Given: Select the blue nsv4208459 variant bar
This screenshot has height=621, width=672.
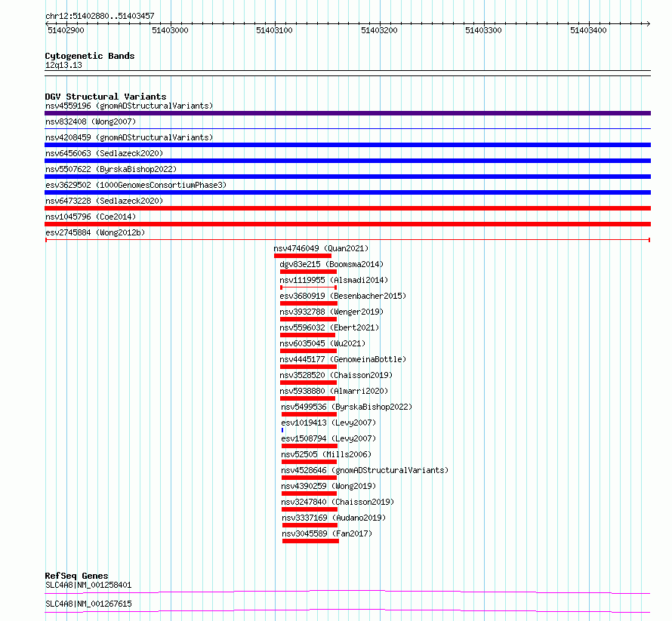Looking at the screenshot, I should (x=347, y=145).
